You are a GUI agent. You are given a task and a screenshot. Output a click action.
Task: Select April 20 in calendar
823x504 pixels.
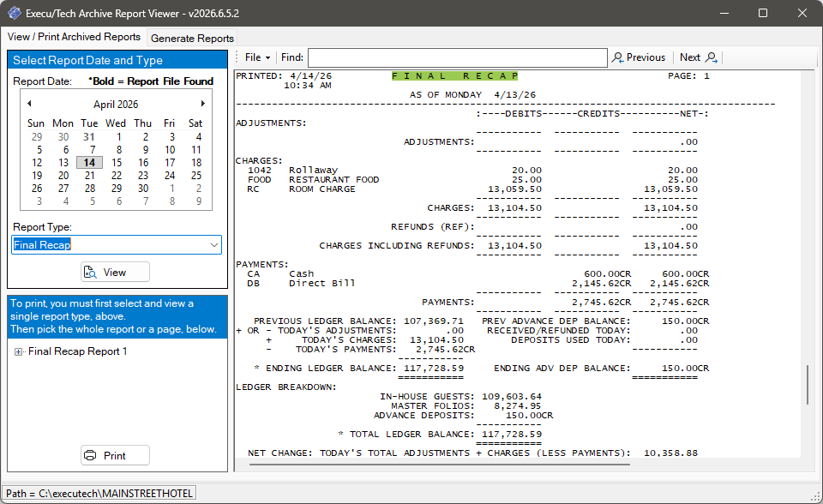point(63,176)
